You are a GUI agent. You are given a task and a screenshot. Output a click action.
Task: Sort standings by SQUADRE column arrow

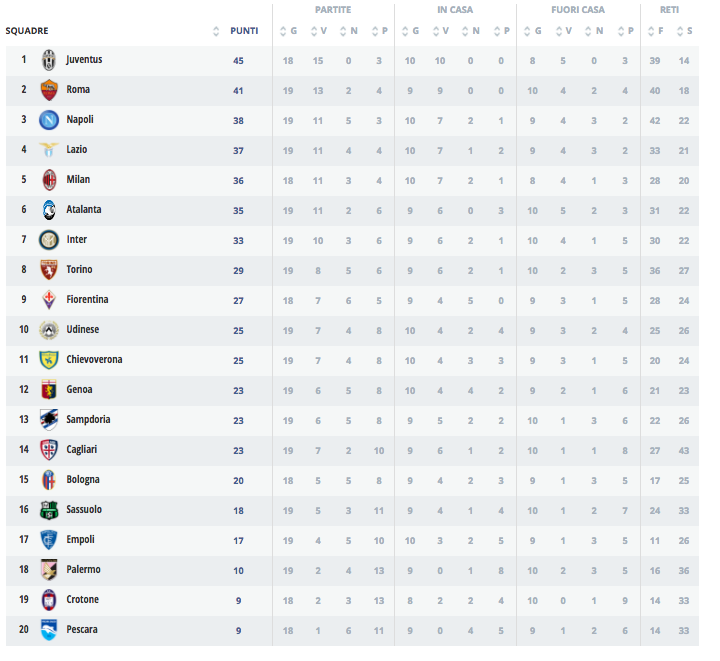pyautogui.click(x=216, y=31)
